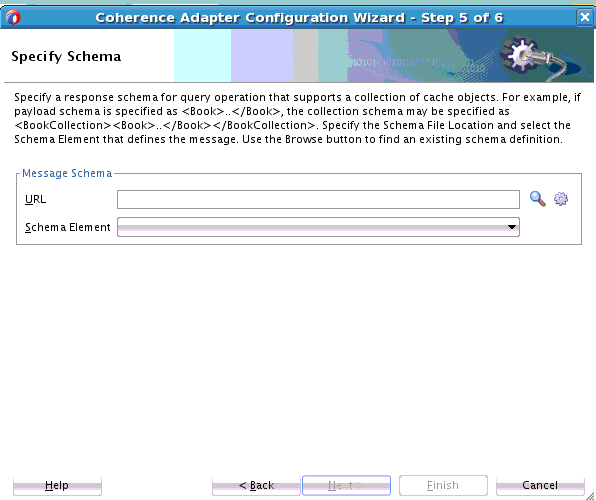
Task: Click the Message Schema group title
Action: pos(67,173)
